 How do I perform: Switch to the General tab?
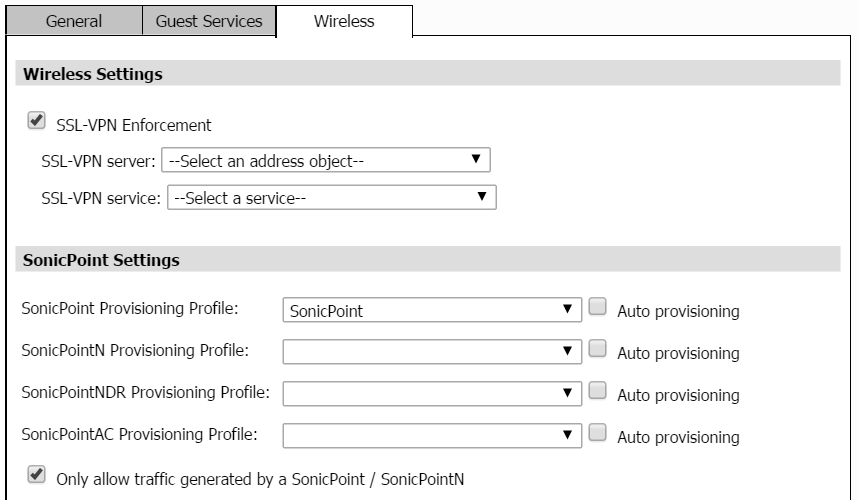74,21
